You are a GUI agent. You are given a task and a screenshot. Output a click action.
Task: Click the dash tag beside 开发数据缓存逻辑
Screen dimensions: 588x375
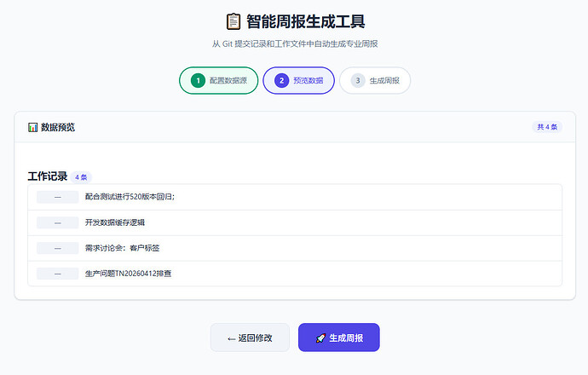pyautogui.click(x=58, y=222)
